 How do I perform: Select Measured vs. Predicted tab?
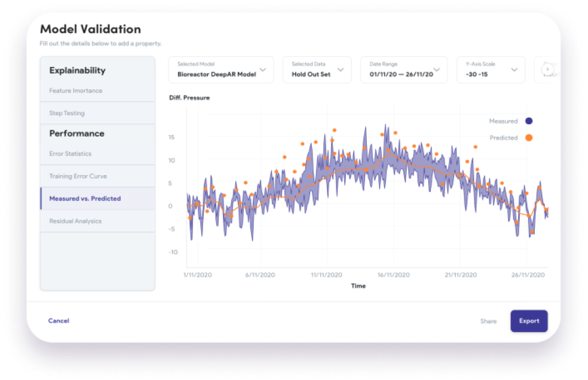point(85,198)
